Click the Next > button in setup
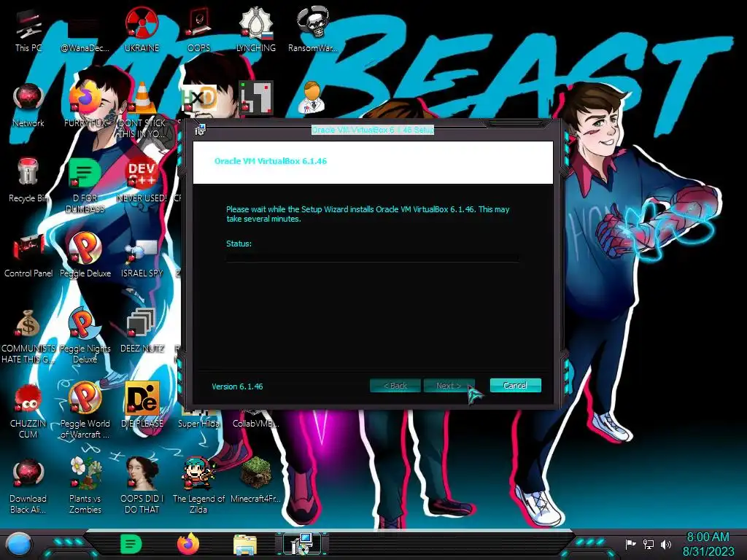This screenshot has width=747, height=560. (x=449, y=385)
